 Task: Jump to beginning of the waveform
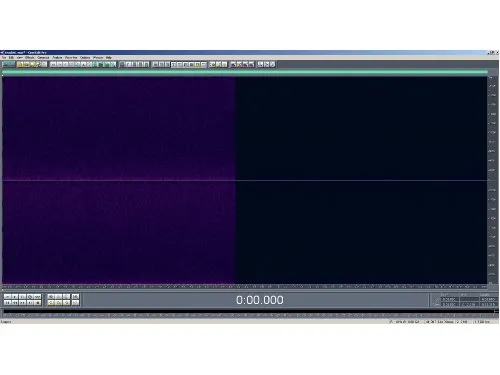point(7,303)
